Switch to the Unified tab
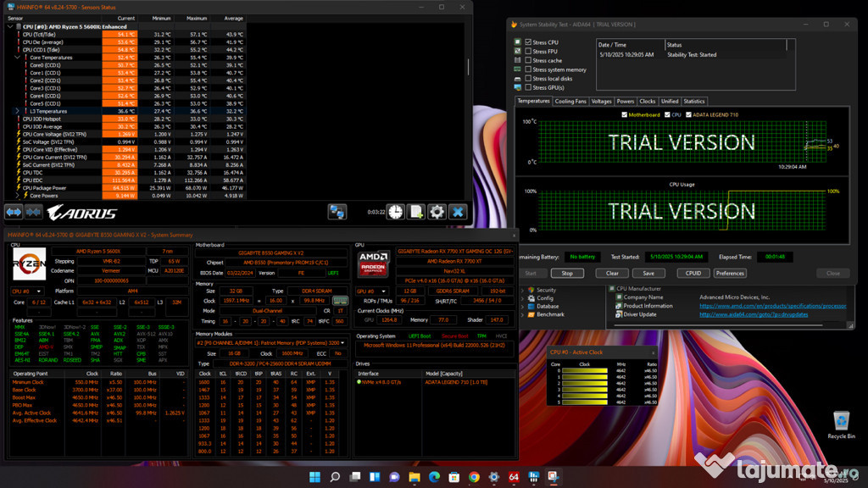Viewport: 868px width, 488px height. click(x=670, y=102)
